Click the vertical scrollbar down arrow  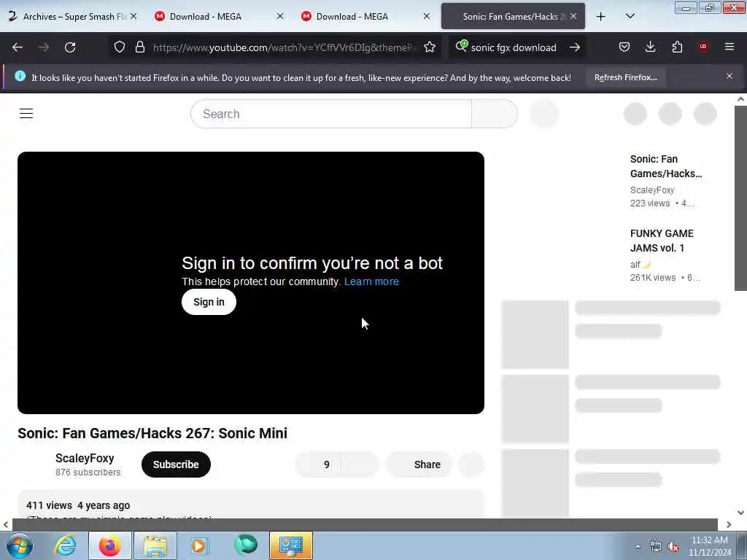click(740, 513)
